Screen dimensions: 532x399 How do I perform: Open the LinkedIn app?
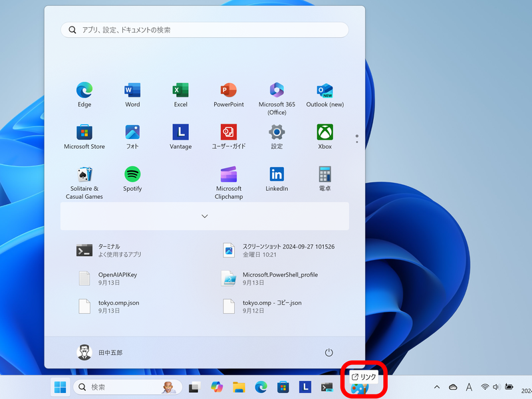coord(277,179)
